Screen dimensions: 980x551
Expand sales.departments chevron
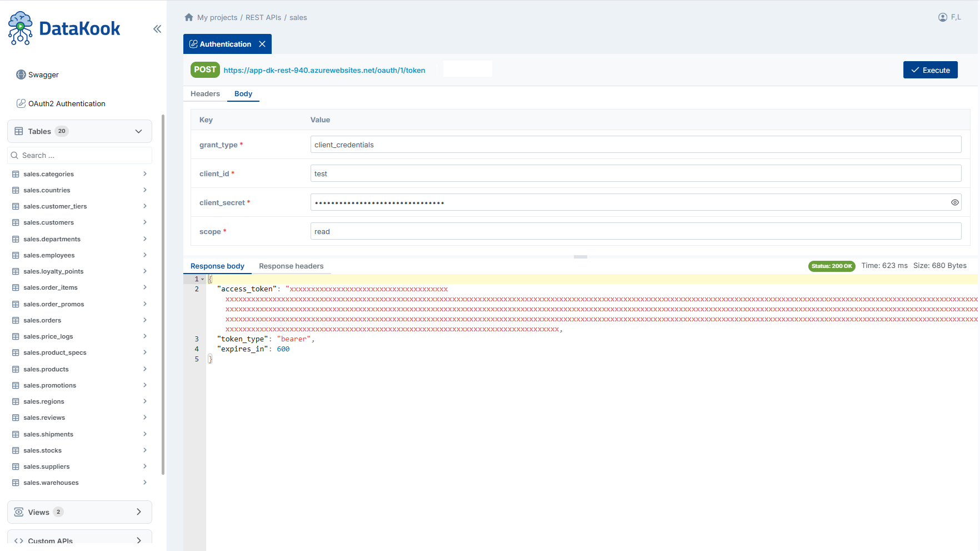click(x=145, y=239)
